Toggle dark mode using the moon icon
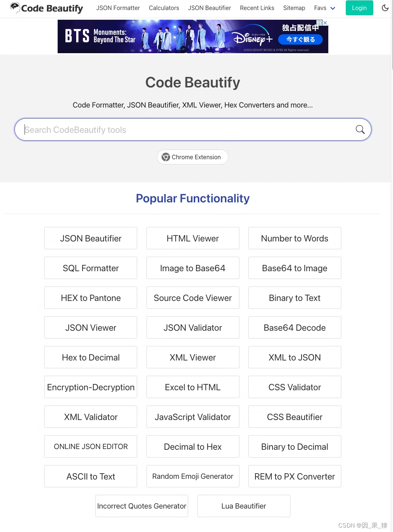 click(385, 7)
